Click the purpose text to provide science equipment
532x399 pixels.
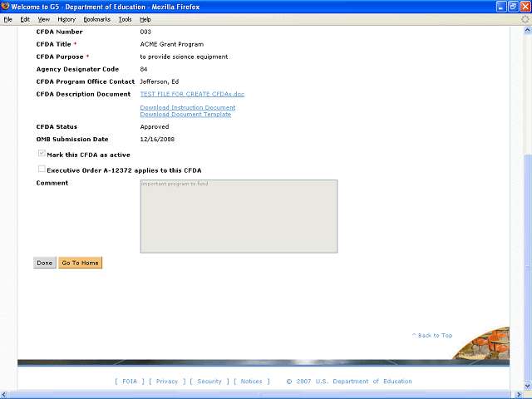pos(184,57)
